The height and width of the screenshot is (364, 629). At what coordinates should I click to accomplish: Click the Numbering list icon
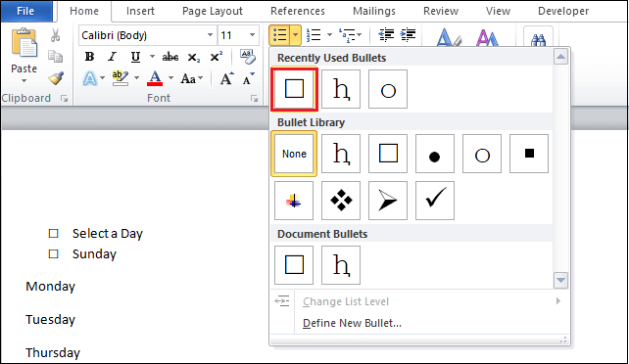click(314, 35)
